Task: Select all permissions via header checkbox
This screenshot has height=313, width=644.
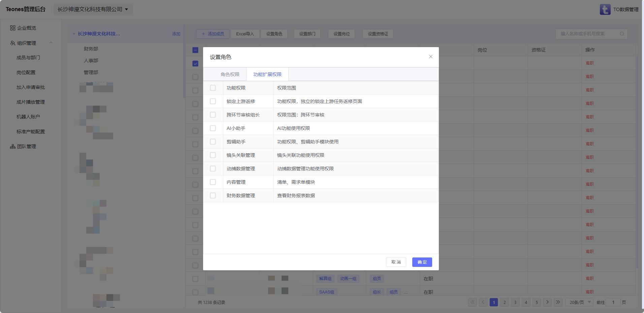Action: 213,88
